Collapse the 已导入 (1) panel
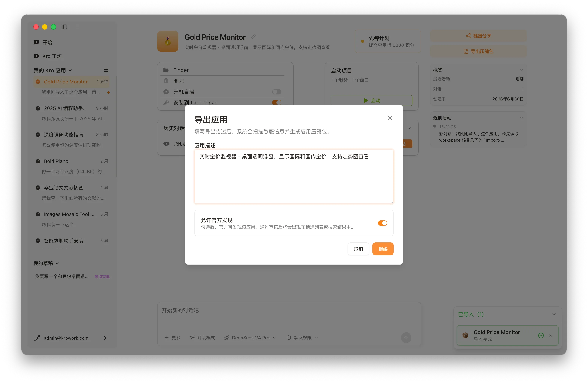This screenshot has width=588, height=383. [554, 314]
